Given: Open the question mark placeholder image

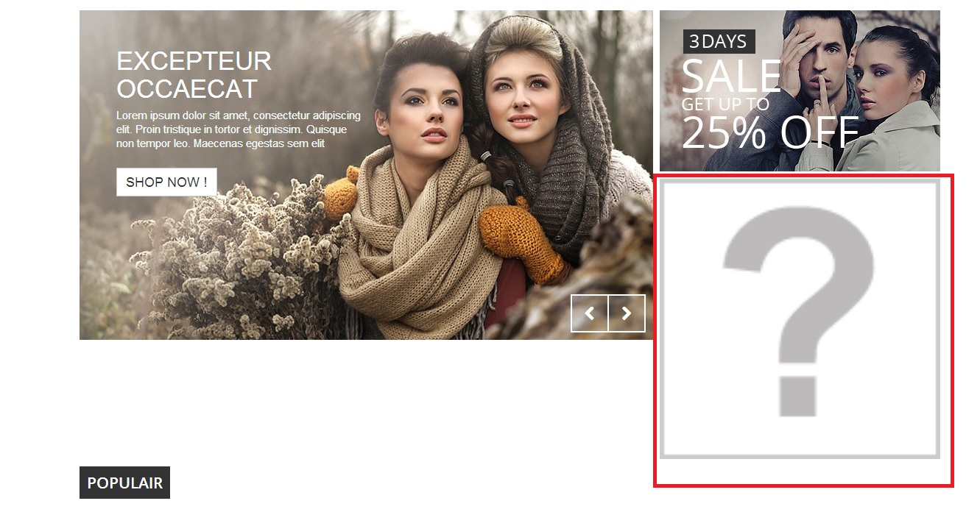Looking at the screenshot, I should click(x=800, y=319).
